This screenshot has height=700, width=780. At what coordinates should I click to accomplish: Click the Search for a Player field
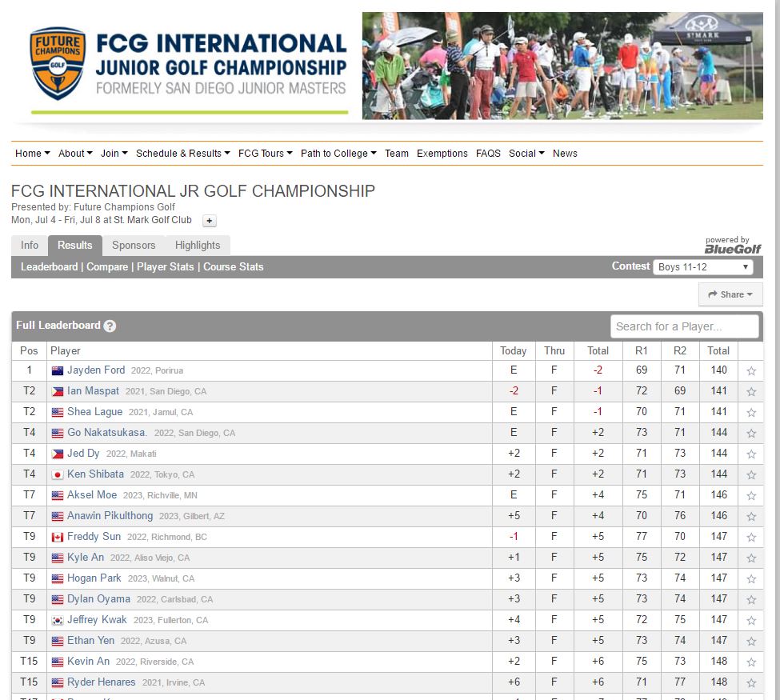(685, 326)
